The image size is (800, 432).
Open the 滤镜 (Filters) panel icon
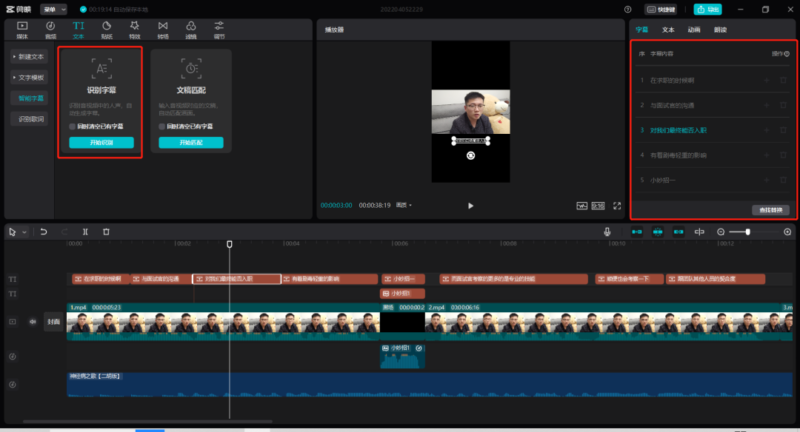[x=191, y=27]
